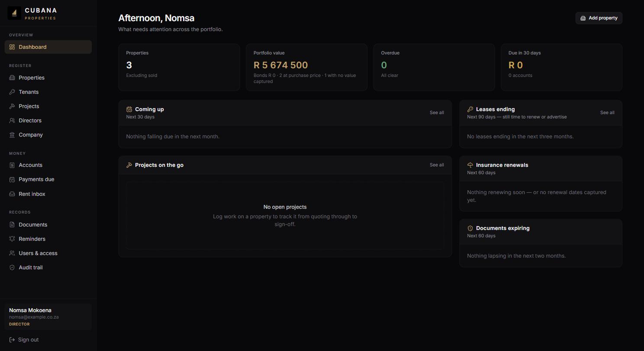Open the Tenants page
This screenshot has width=644, height=351.
click(x=48, y=92)
